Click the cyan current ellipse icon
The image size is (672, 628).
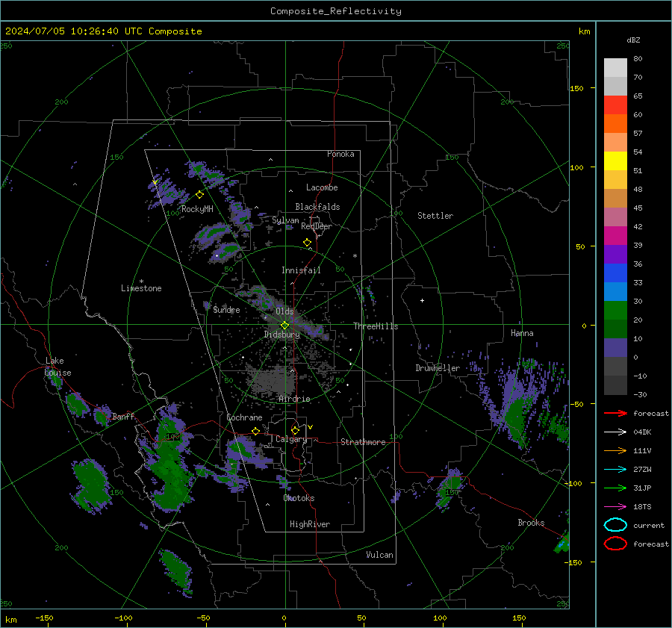[x=615, y=525]
